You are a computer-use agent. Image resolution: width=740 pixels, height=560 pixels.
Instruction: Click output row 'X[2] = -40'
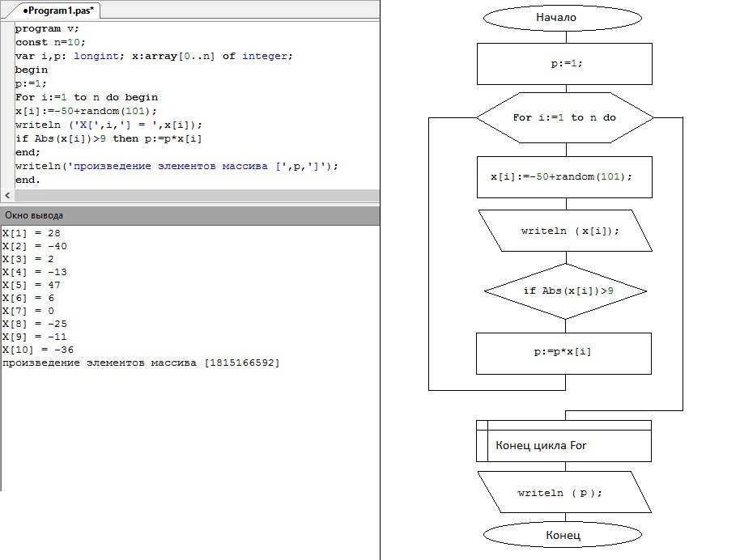coord(35,246)
